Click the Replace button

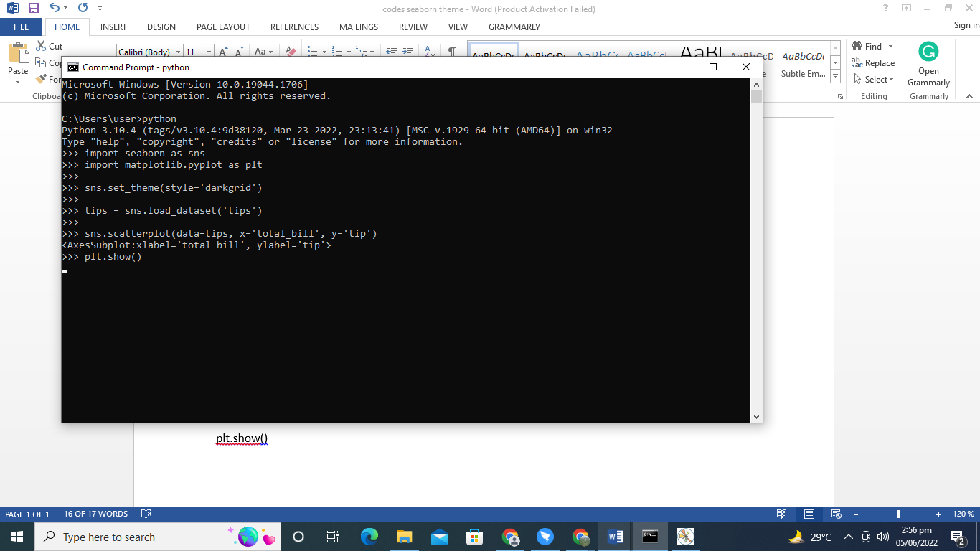(873, 63)
